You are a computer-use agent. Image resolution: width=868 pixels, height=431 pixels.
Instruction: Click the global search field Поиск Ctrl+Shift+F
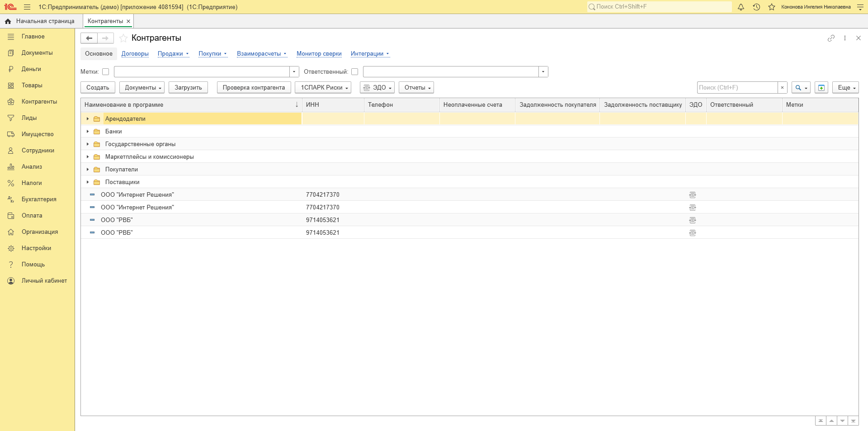pos(659,7)
